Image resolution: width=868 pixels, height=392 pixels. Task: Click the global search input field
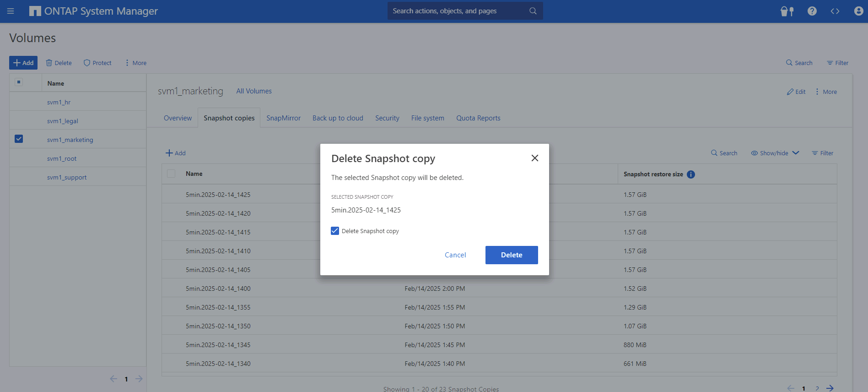[x=458, y=11]
